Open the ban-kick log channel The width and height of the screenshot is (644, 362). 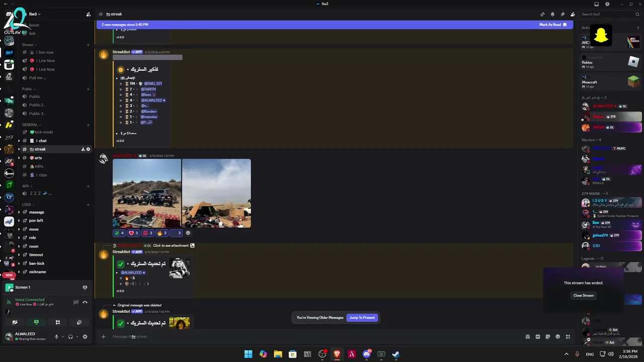click(x=55, y=263)
